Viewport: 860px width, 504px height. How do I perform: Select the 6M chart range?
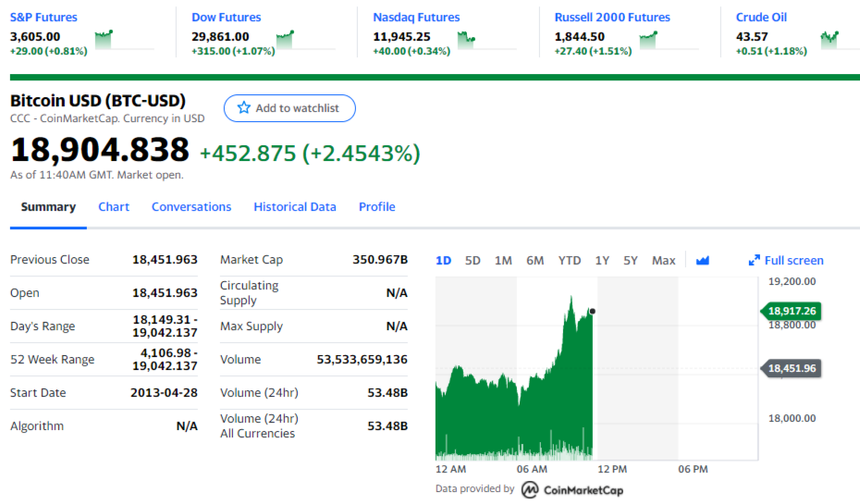pyautogui.click(x=534, y=261)
